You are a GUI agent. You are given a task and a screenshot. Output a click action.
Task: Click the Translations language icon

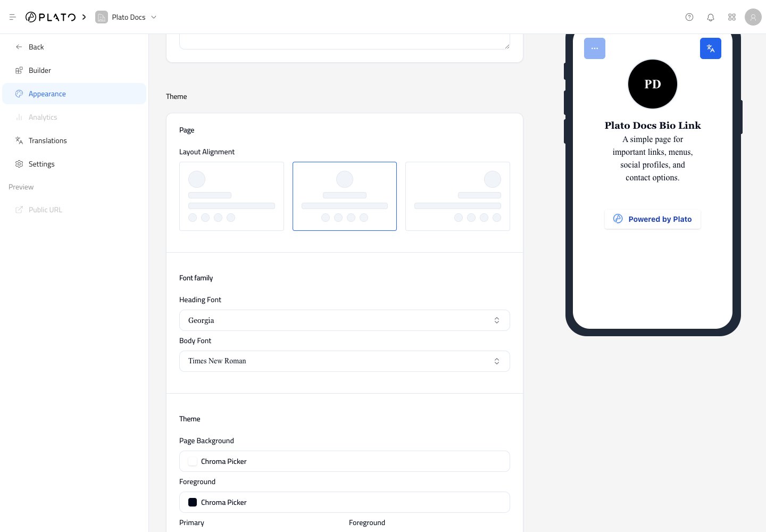[x=19, y=140]
